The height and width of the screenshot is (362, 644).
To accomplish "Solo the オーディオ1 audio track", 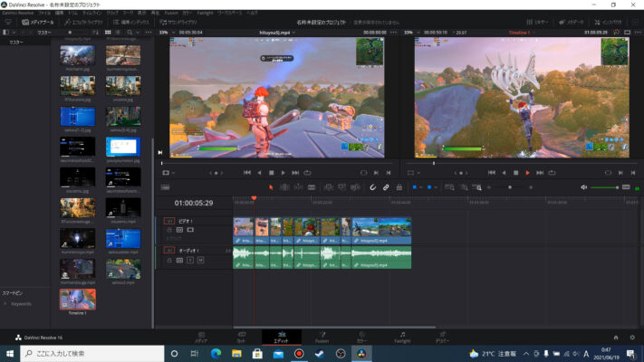I will pyautogui.click(x=190, y=261).
